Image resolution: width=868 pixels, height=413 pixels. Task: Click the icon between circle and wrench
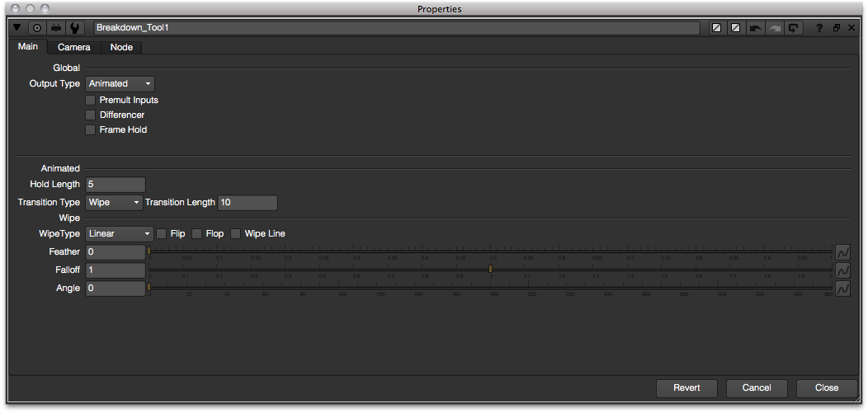pos(55,28)
